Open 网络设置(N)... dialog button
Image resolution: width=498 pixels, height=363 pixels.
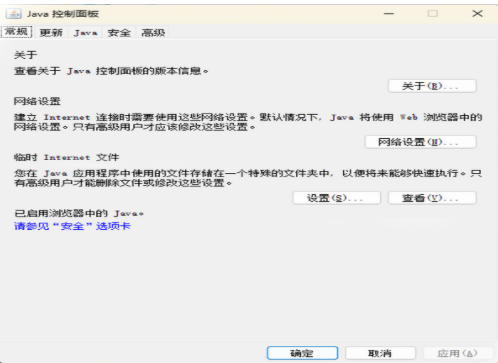coord(421,142)
